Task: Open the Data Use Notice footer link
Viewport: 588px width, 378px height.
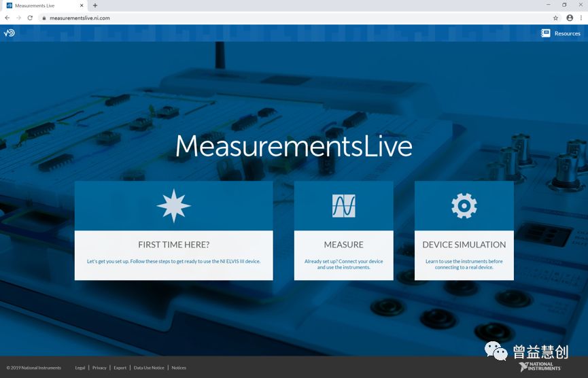Action: pos(149,368)
